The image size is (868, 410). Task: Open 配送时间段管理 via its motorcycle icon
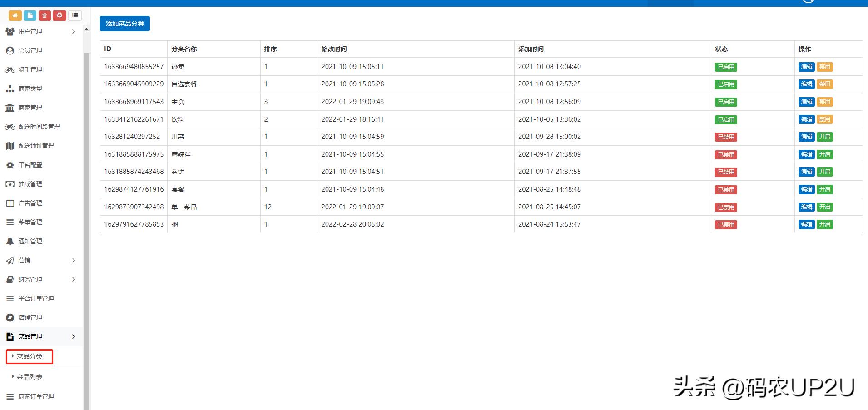point(10,127)
